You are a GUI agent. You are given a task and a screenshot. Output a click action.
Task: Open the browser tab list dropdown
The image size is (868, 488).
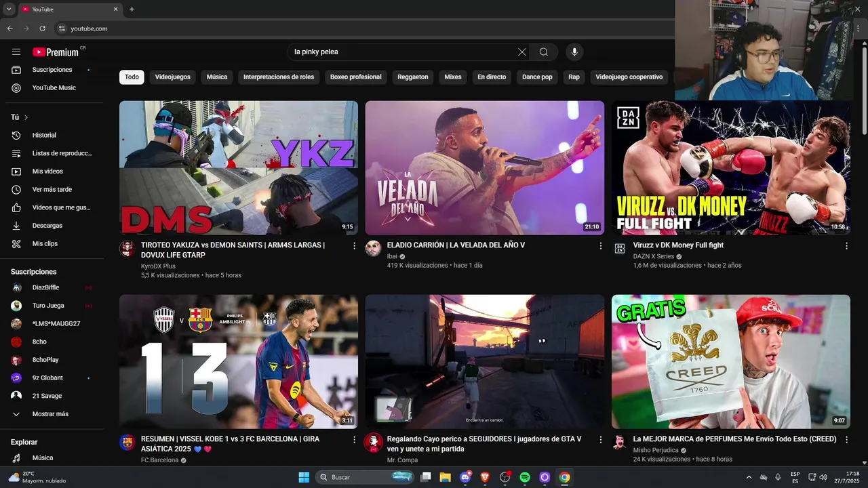tap(9, 9)
